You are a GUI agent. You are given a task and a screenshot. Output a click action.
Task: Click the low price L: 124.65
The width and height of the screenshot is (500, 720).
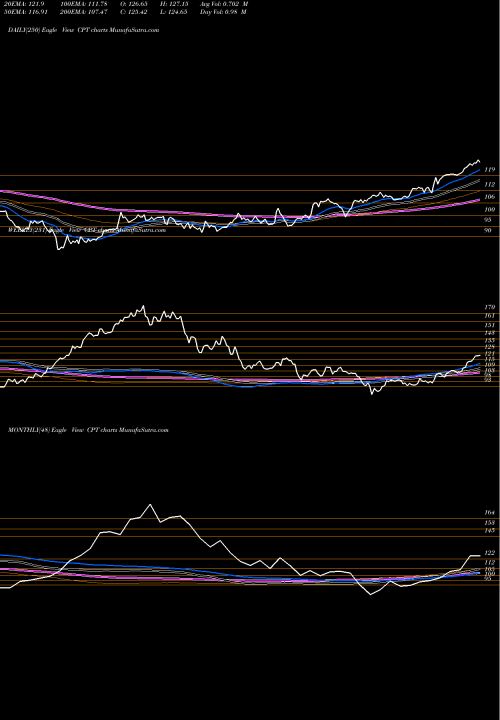pos(175,12)
